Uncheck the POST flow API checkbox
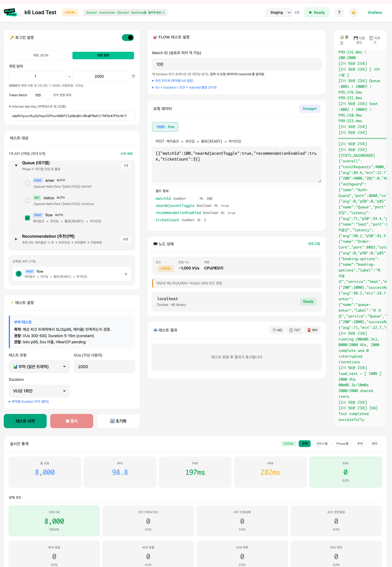Viewport: 392px width, 567px height. 27,218
